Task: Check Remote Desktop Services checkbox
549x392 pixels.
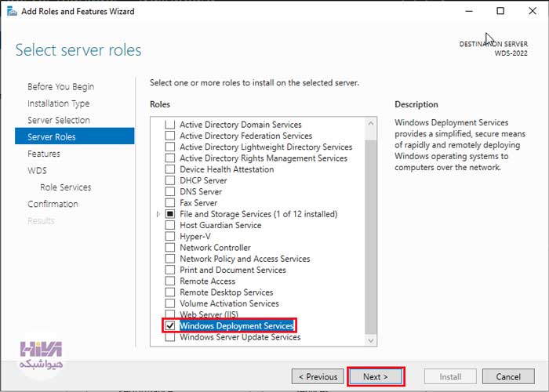Action: [x=170, y=292]
